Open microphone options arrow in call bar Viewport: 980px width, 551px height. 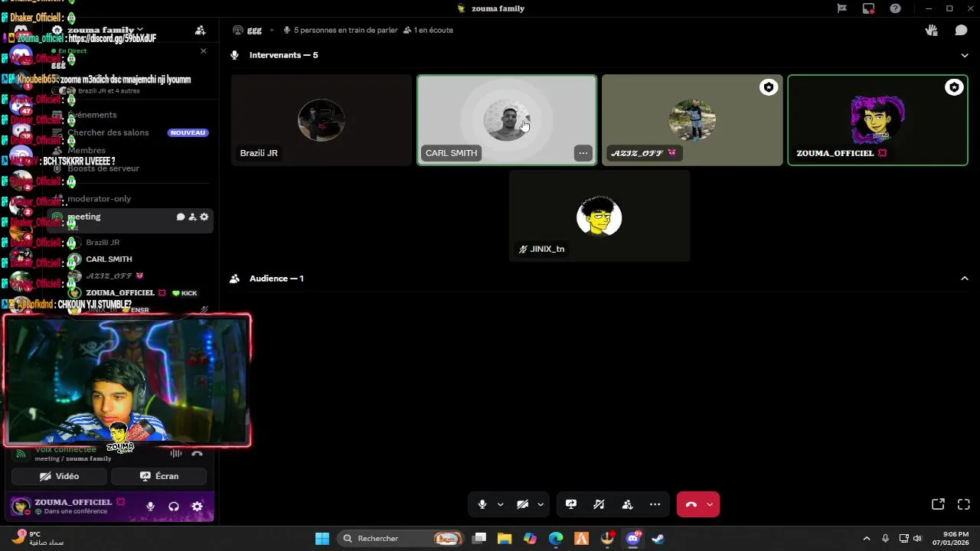[x=500, y=504]
